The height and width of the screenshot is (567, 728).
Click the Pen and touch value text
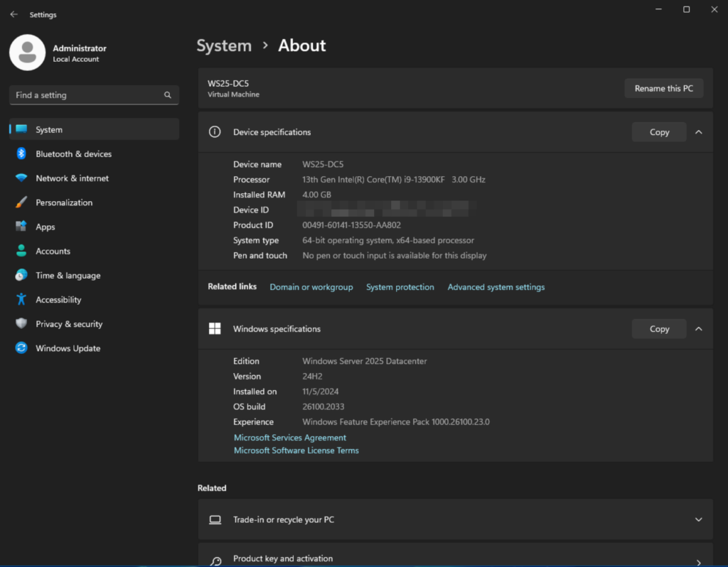[394, 256]
